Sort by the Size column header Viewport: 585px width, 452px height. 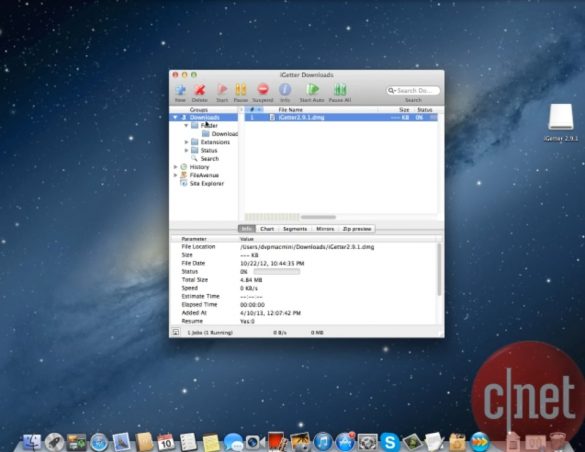(404, 110)
